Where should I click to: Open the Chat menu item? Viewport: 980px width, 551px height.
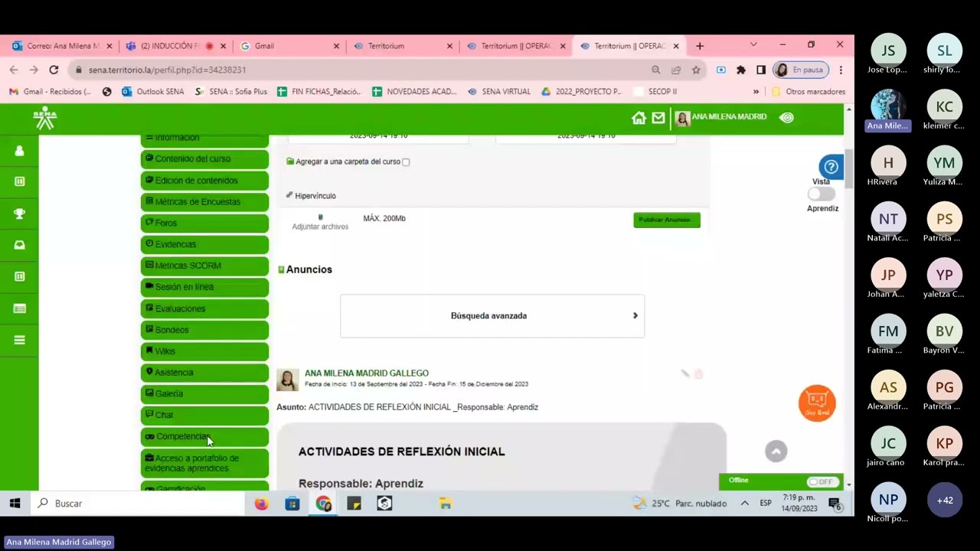204,415
